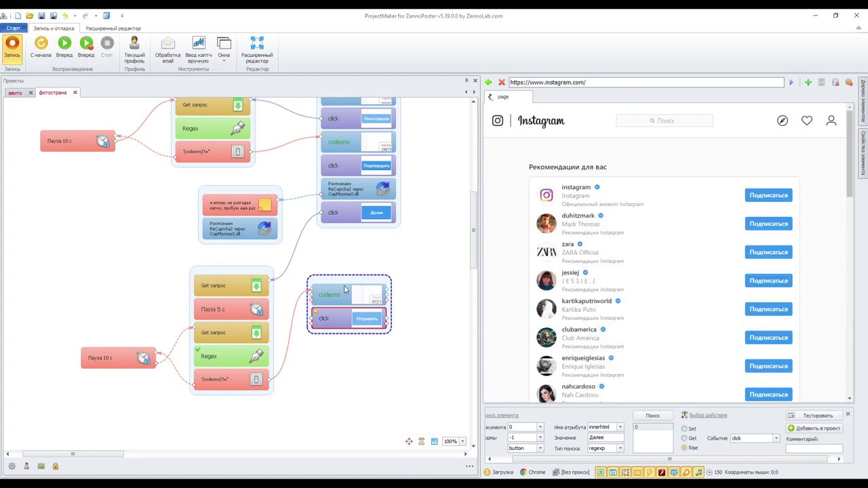
Task: Open the Instagram profile icon
Action: (831, 121)
